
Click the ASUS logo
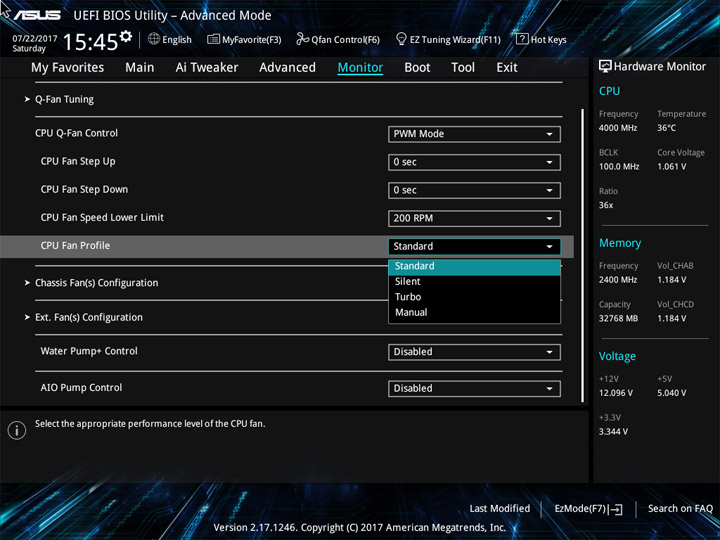tap(37, 15)
